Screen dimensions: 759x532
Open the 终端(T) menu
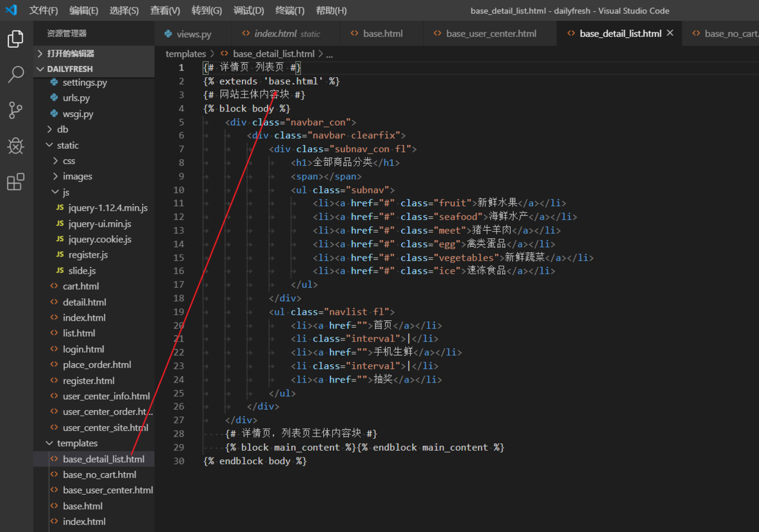290,10
